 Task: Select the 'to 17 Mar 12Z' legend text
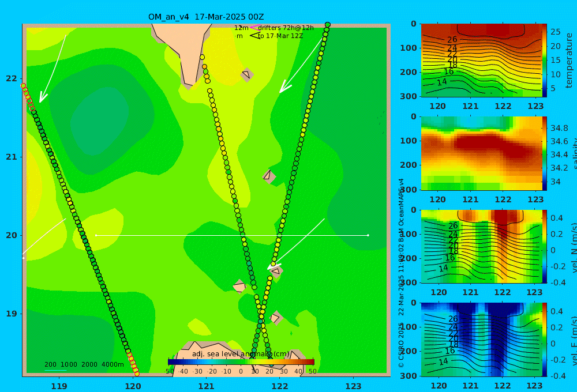pyautogui.click(x=280, y=36)
